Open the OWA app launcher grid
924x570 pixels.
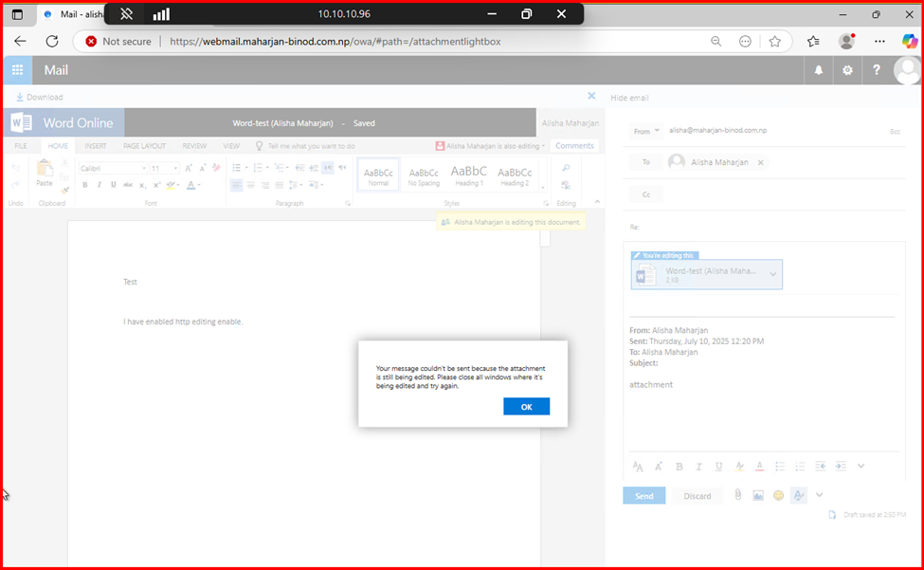16,70
